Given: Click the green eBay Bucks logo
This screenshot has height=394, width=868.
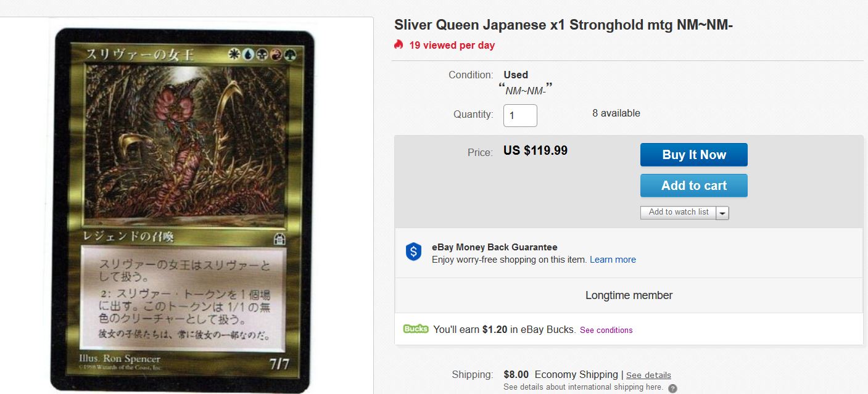Looking at the screenshot, I should point(415,329).
